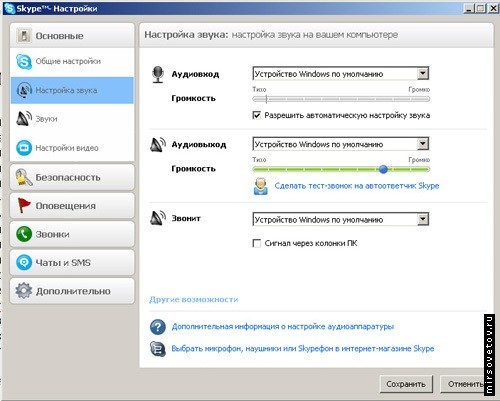The image size is (500, 401).
Task: Click the blue speaker volume slider knob
Action: coord(383,169)
